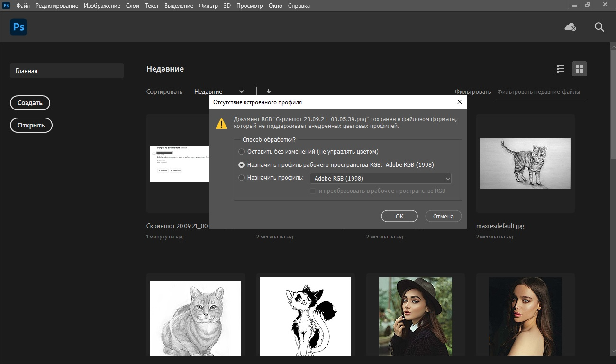Open the search in Photoshop home screen
Image resolution: width=616 pixels, height=364 pixels.
pos(599,27)
